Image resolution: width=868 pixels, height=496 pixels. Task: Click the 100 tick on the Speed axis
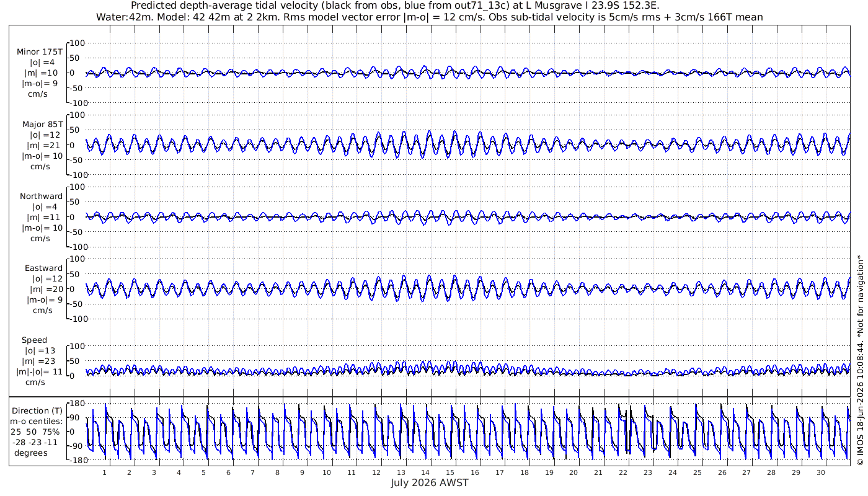pos(75,345)
